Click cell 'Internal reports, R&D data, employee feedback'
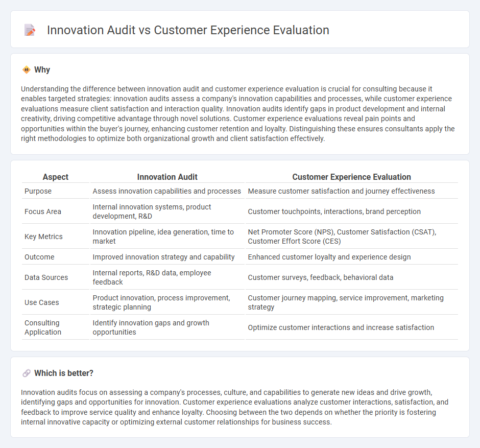This screenshot has height=448, width=480. pyautogui.click(x=167, y=277)
